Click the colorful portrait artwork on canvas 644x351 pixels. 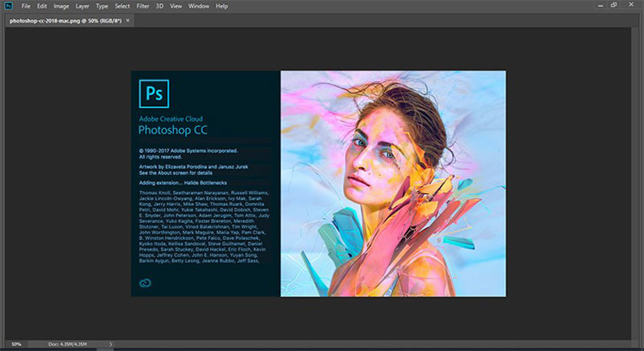(393, 183)
